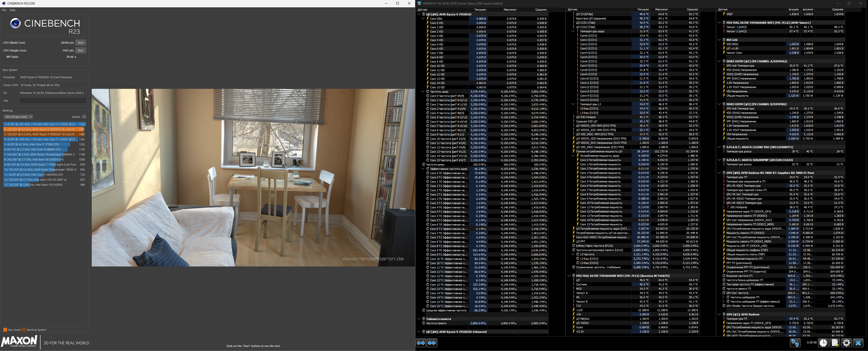The image size is (868, 351).
Task: Click the log file with plus icon
Action: coord(835,343)
